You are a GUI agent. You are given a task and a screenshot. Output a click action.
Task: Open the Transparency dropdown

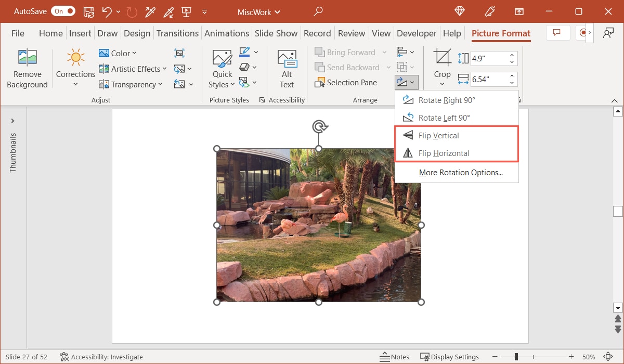pyautogui.click(x=131, y=84)
